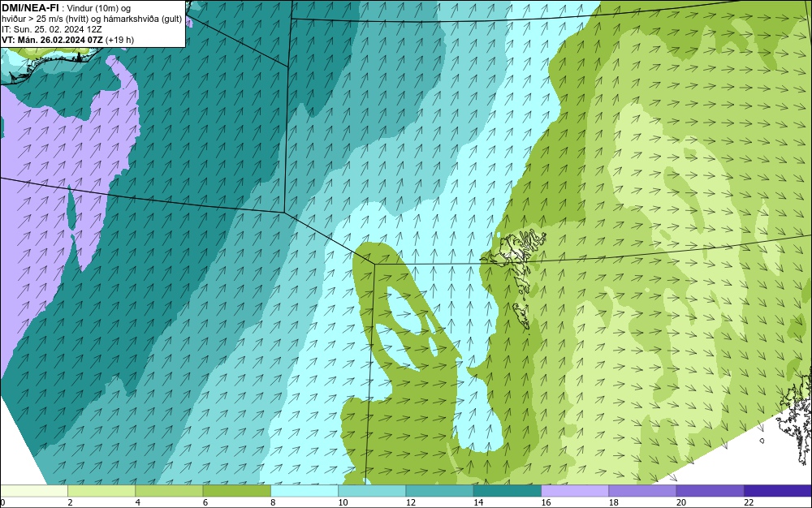Click the legend tick label '10'

pos(343,502)
